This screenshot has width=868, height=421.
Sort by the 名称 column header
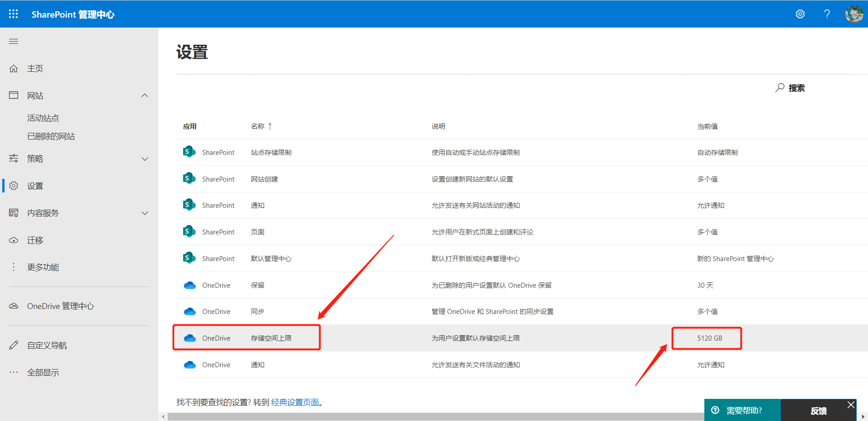(x=261, y=126)
